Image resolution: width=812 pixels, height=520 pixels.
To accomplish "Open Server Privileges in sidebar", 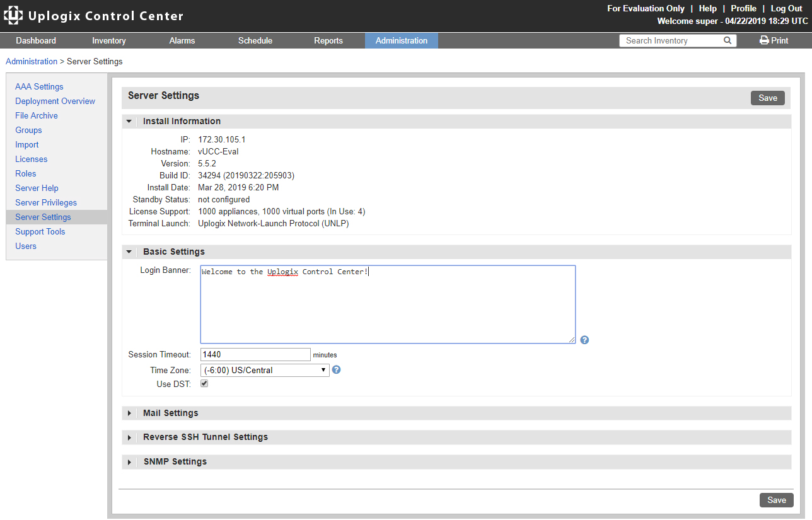I will [46, 202].
